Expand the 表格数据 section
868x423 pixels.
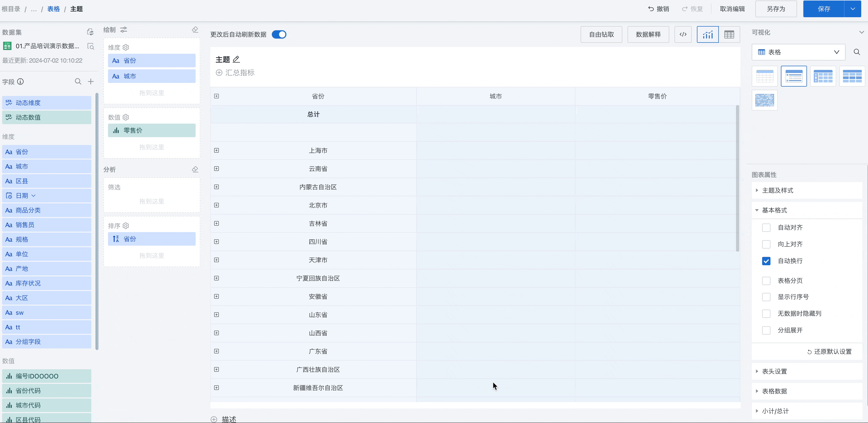pos(807,391)
